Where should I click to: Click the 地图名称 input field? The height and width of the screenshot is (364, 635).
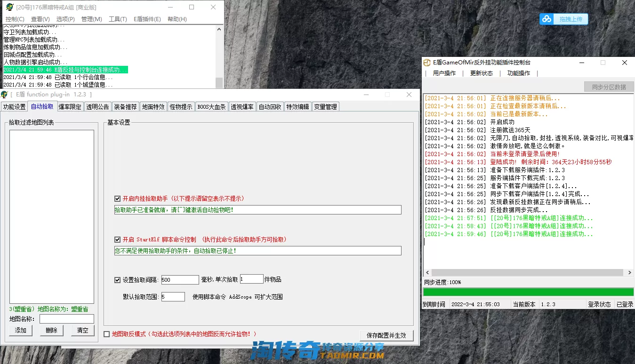[67, 319]
